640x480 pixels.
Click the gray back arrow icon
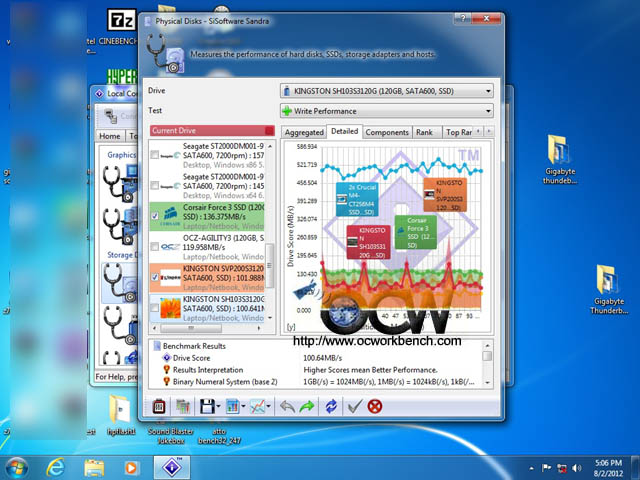coord(287,407)
